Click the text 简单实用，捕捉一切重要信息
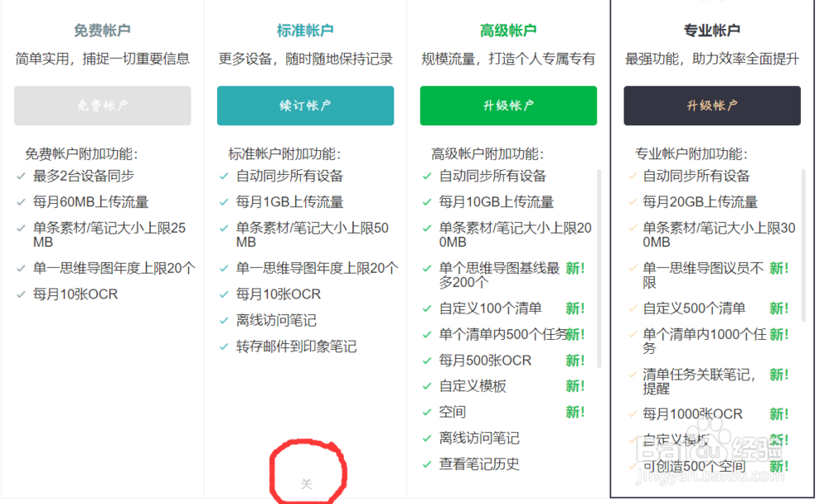829x504 pixels. click(x=102, y=59)
